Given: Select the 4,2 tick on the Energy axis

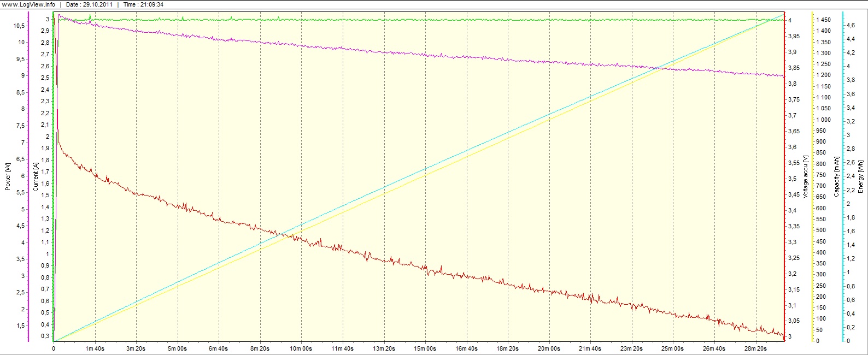Looking at the screenshot, I should pyautogui.click(x=851, y=52).
